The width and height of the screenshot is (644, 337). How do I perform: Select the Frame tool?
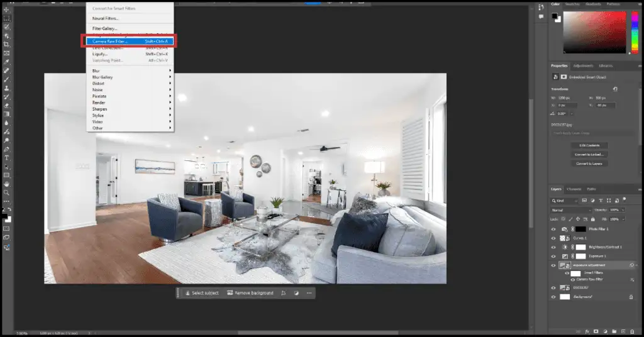6,53
